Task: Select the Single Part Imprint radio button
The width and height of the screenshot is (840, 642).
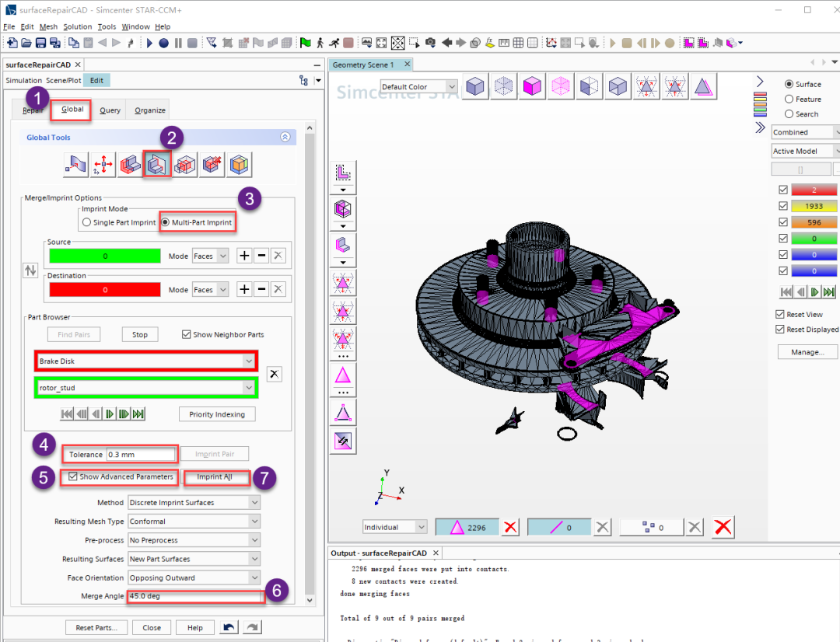Action: [86, 222]
